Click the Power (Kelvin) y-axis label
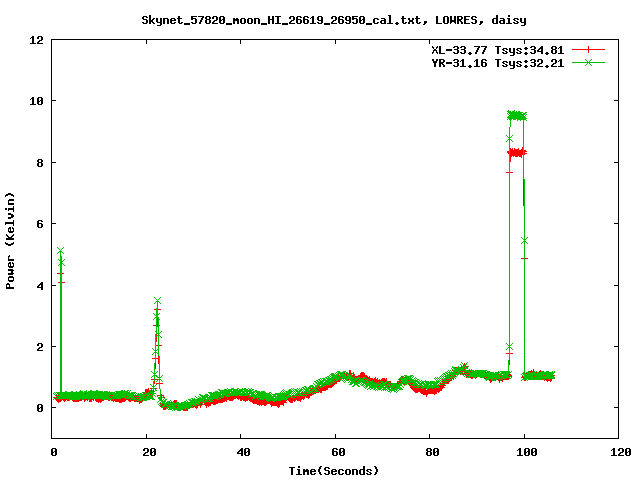The image size is (640, 480). click(x=10, y=241)
